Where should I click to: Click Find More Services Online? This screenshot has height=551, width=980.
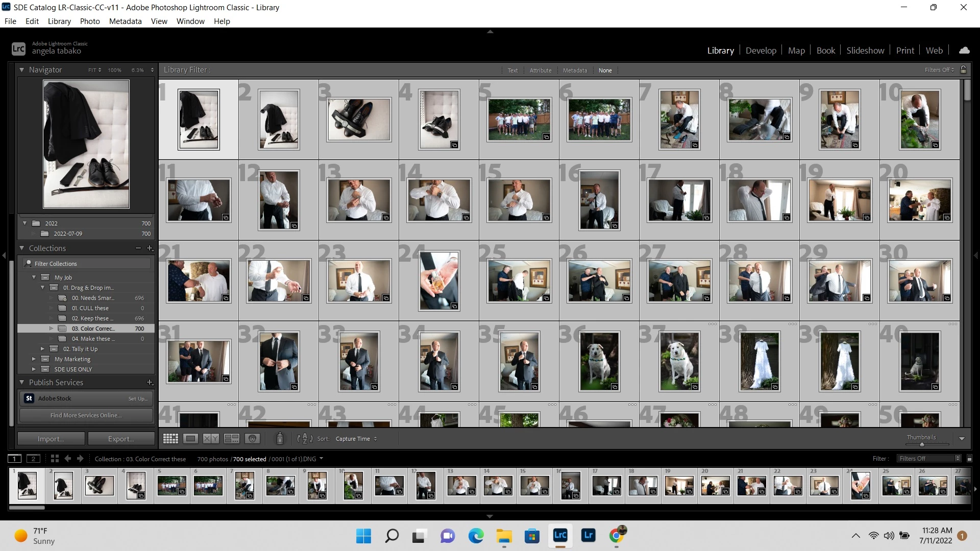point(86,415)
